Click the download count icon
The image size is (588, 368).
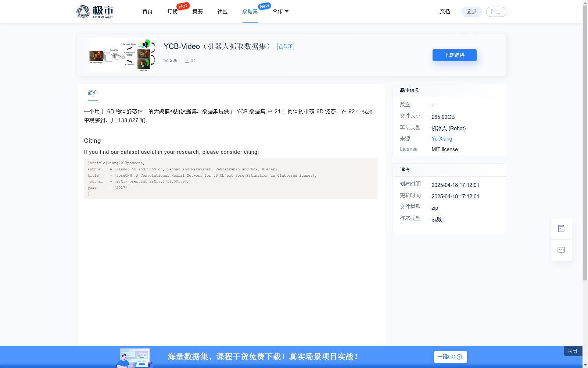pyautogui.click(x=187, y=60)
